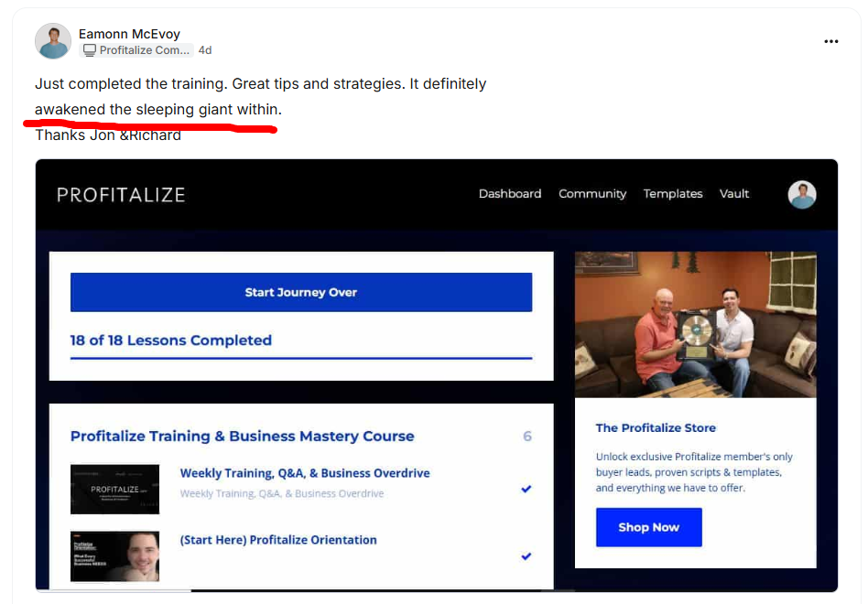Click The Profitalize Store heading
This screenshot has width=868, height=604.
click(656, 428)
